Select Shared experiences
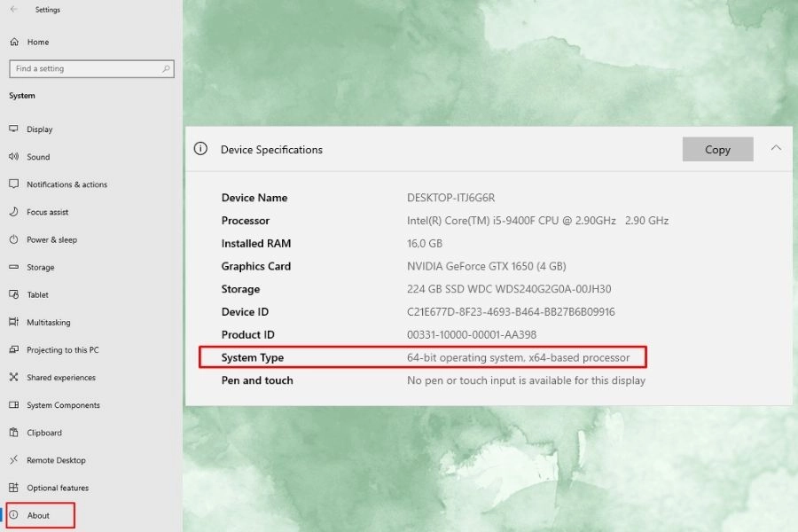The width and height of the screenshot is (798, 532). tap(61, 377)
